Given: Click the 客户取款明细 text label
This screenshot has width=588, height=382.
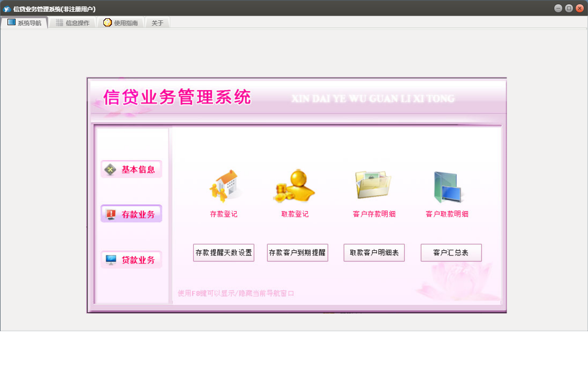Looking at the screenshot, I should tap(447, 214).
